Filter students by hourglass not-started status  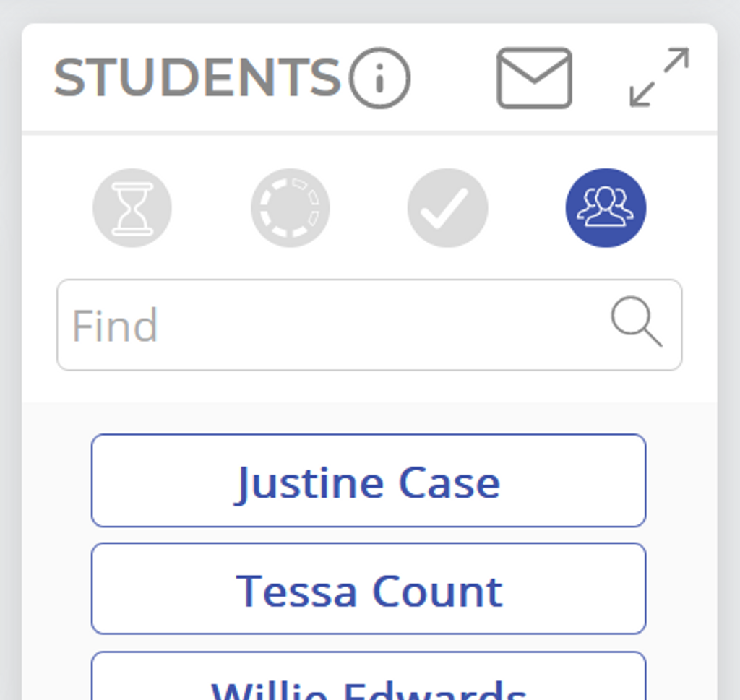click(132, 208)
